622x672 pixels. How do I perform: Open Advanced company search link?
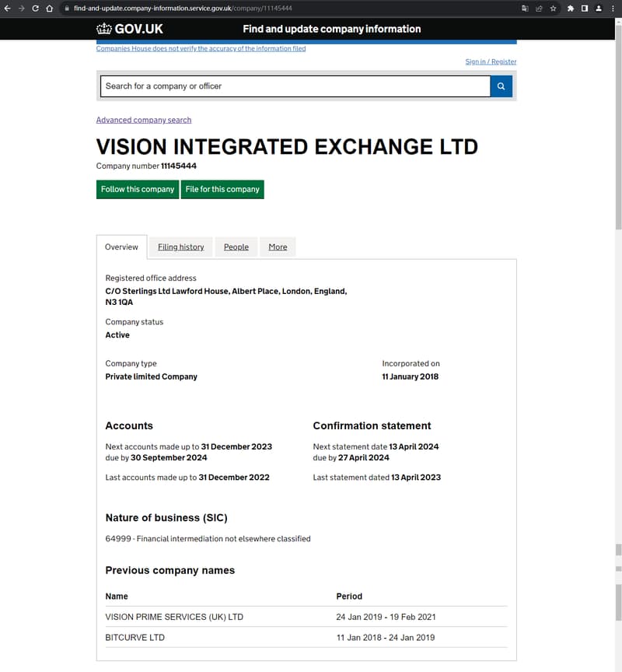tap(144, 120)
